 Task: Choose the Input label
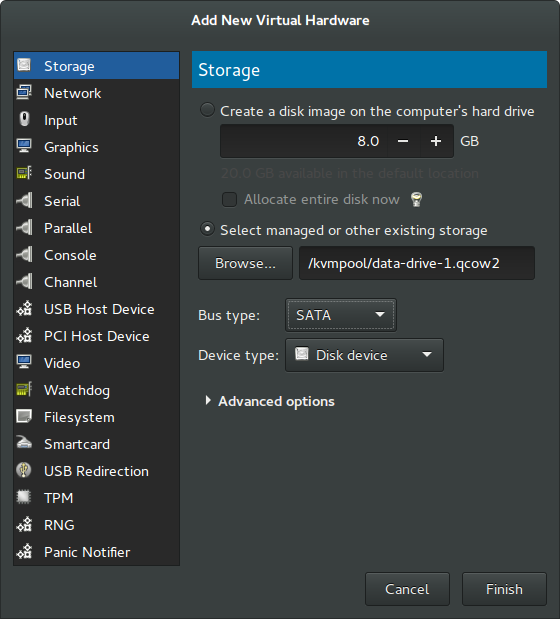click(x=61, y=120)
